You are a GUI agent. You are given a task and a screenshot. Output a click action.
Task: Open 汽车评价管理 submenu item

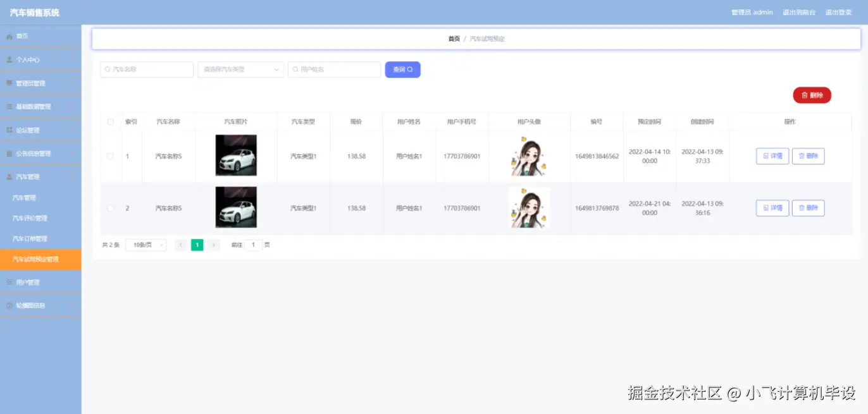point(40,218)
